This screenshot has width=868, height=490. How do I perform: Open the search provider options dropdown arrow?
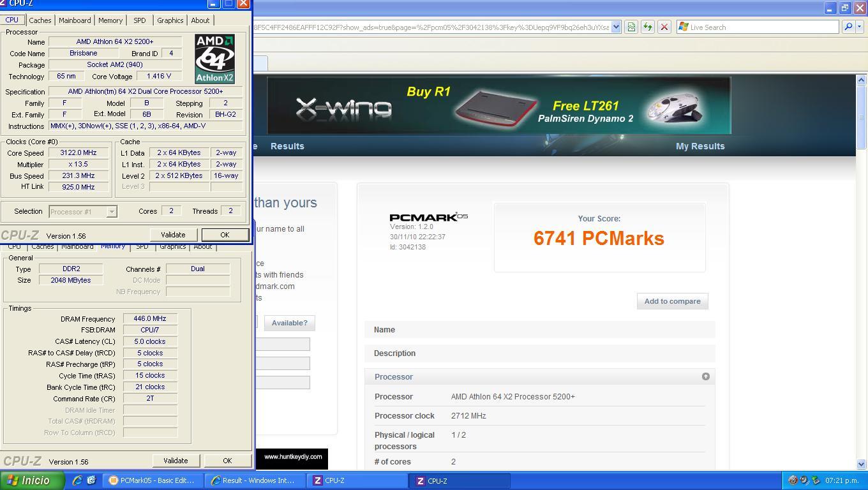click(x=860, y=27)
